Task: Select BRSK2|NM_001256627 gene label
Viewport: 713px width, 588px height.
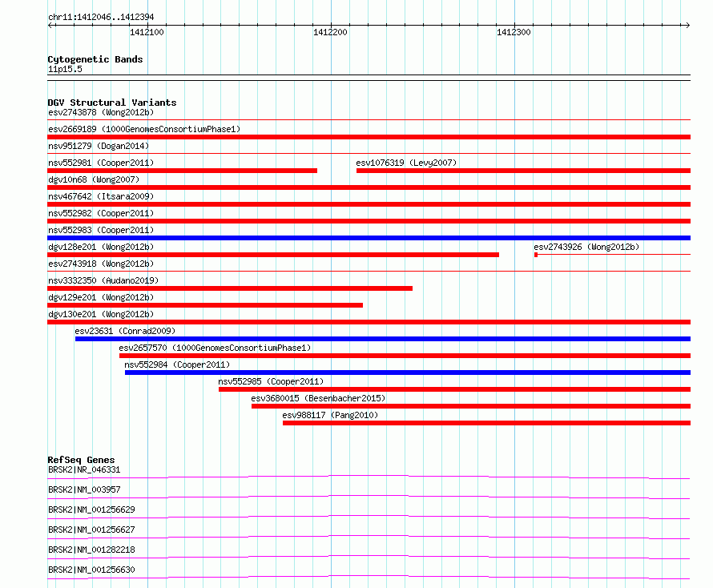Action: tap(91, 530)
